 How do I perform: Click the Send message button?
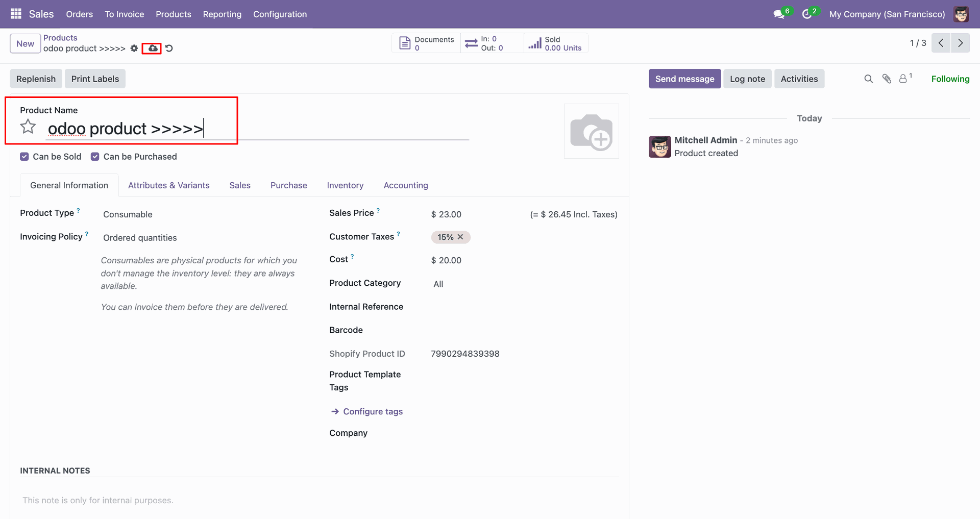(x=684, y=79)
